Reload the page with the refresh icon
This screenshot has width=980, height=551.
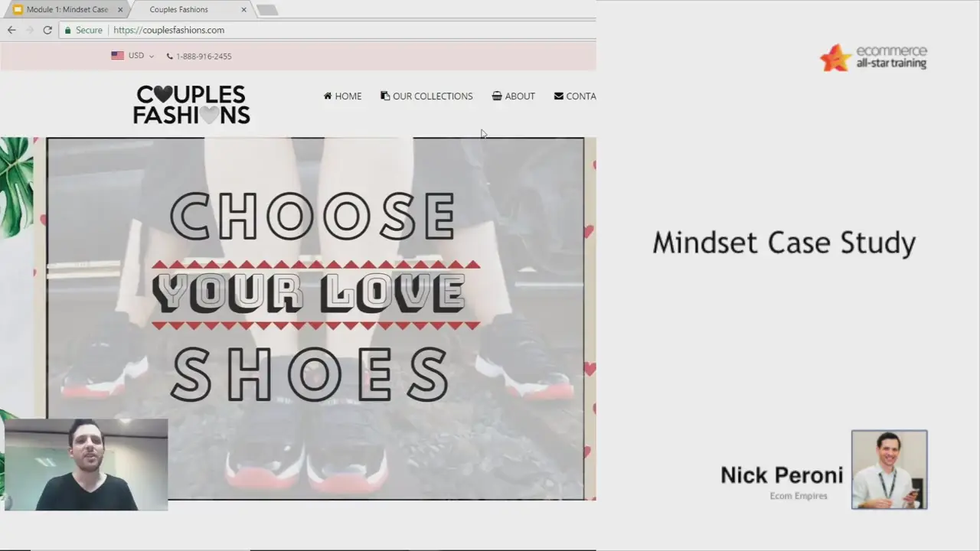click(x=47, y=30)
